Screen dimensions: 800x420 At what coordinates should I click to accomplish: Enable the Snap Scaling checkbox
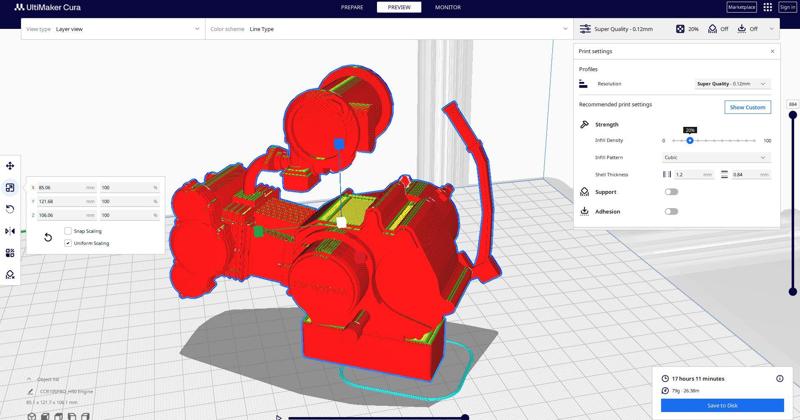[x=68, y=231]
